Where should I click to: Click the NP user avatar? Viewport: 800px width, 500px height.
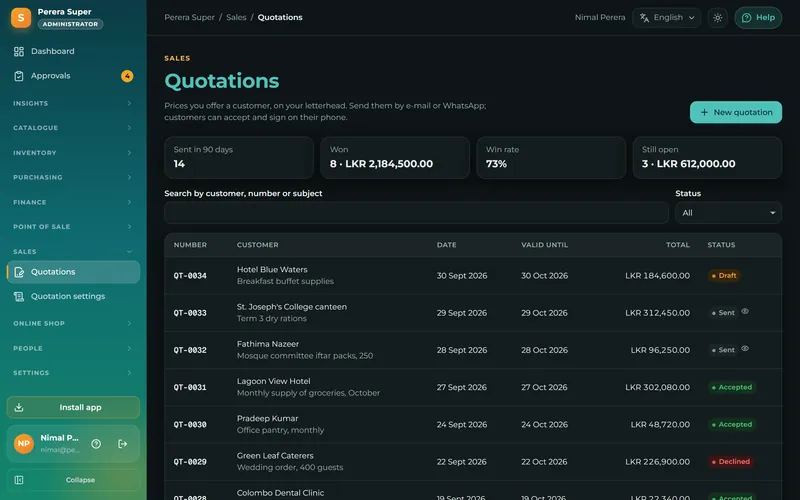[23, 444]
